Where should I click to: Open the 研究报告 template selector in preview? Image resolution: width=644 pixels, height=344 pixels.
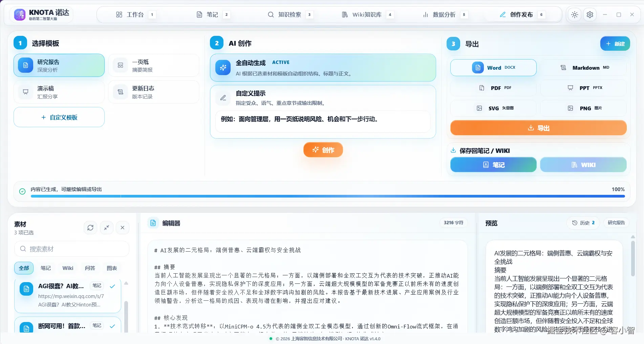point(616,223)
